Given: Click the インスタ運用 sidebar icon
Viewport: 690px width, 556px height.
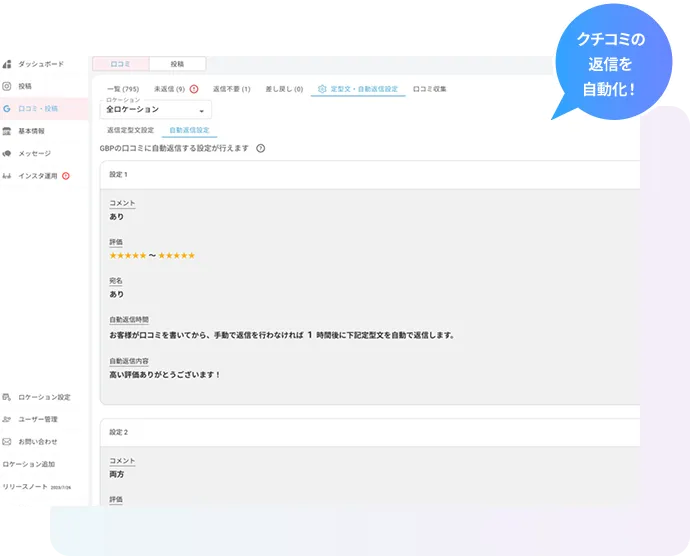Looking at the screenshot, I should pos(7,176).
